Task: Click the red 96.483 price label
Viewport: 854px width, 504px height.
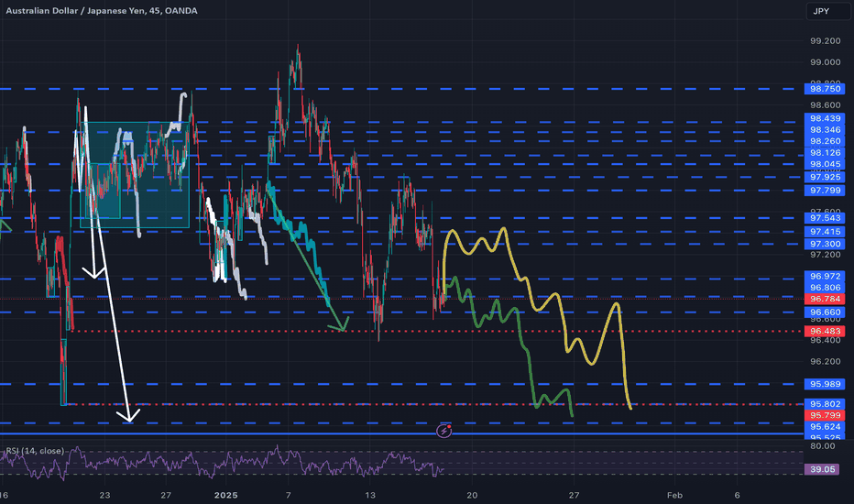Action: point(825,332)
